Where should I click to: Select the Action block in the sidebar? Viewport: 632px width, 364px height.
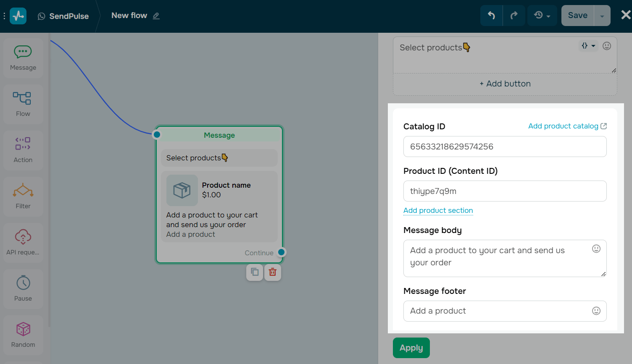23,150
